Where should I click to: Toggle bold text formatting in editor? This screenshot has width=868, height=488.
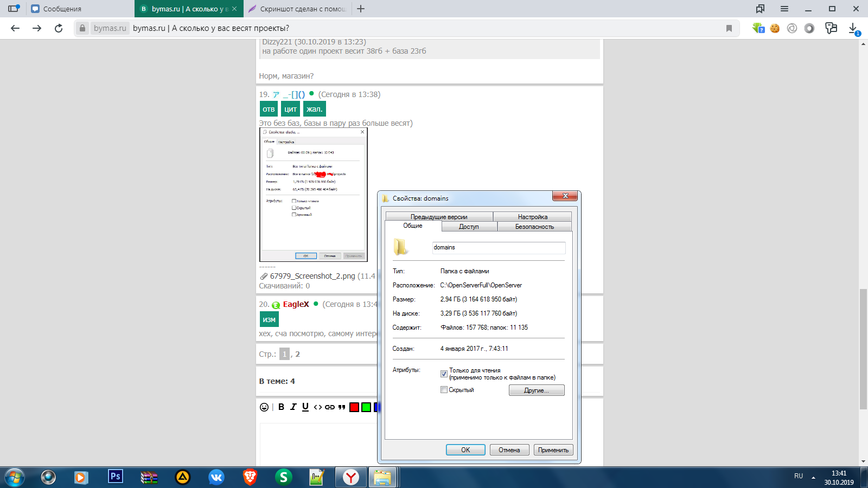coord(281,407)
